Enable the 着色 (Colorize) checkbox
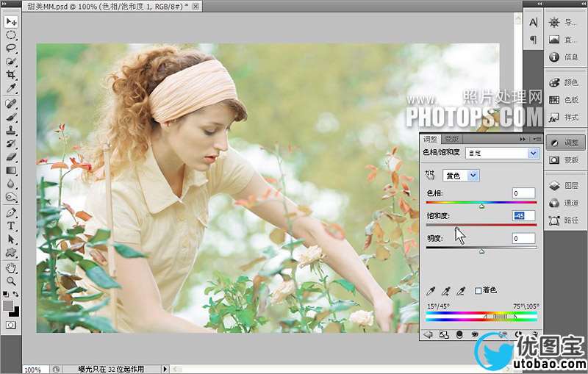The height and width of the screenshot is (374, 588). coord(478,291)
